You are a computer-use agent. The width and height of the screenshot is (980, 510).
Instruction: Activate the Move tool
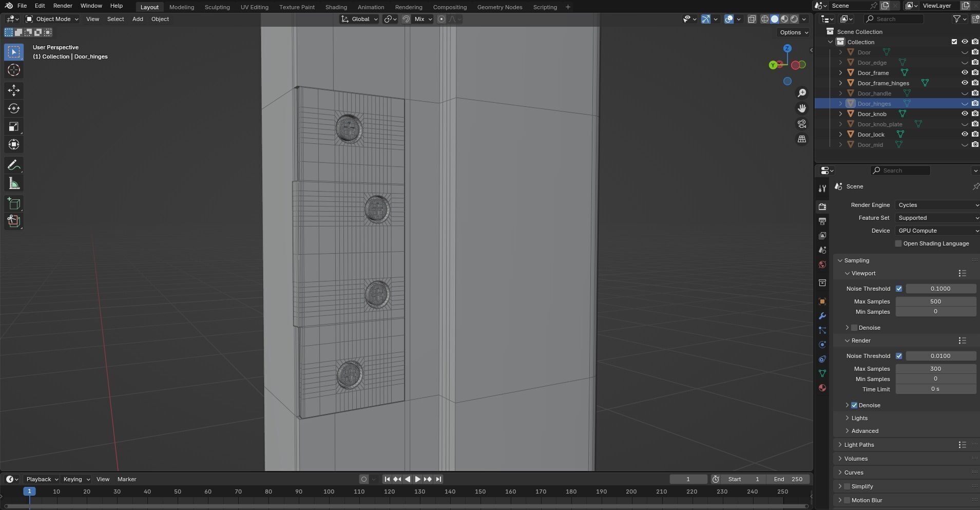point(14,90)
